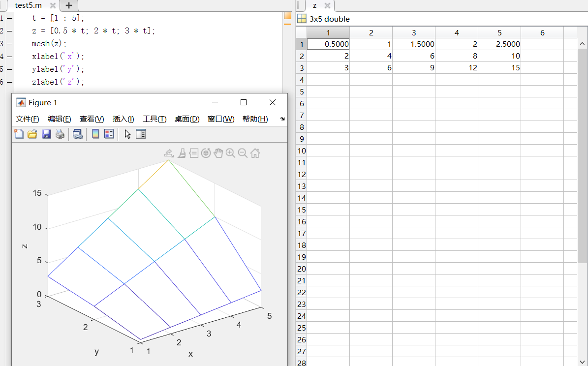Select Edit Plot arrow cursor tool

pyautogui.click(x=127, y=134)
